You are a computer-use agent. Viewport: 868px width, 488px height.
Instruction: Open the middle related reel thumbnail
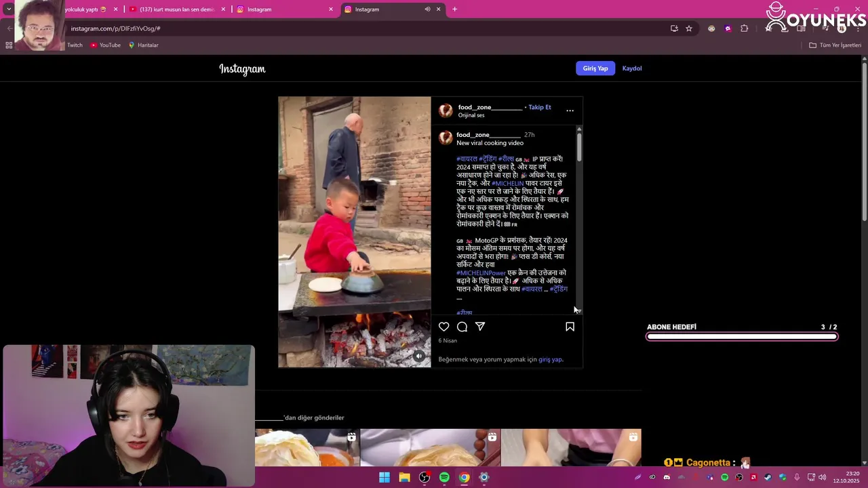(431, 447)
